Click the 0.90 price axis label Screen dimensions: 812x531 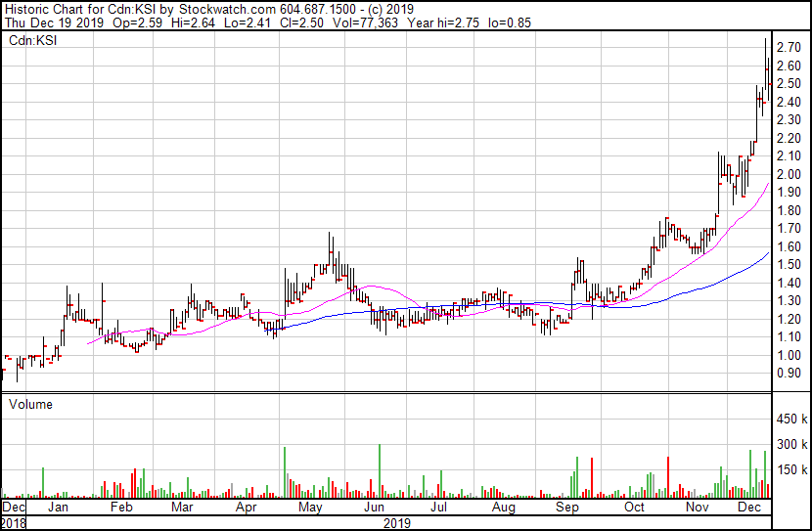click(789, 374)
